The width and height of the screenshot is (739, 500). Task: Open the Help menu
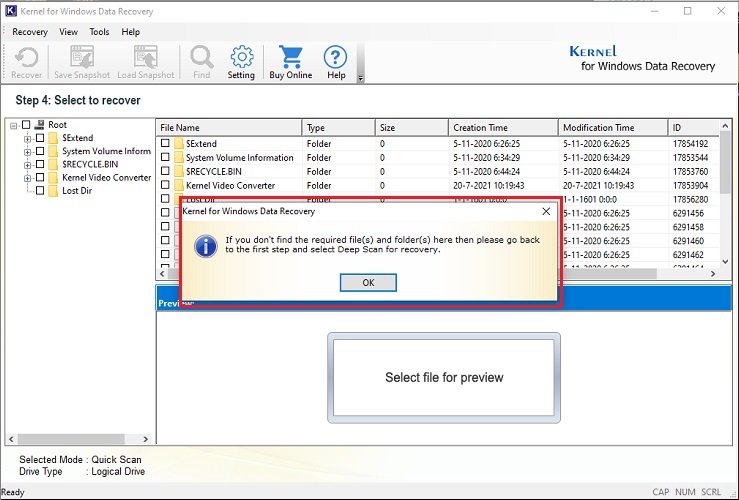pos(131,32)
